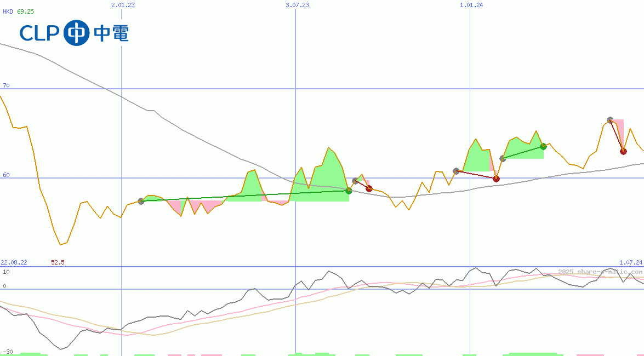Click the gray marker at the highest 2024 price peak
This screenshot has height=356, width=644.
[611, 120]
